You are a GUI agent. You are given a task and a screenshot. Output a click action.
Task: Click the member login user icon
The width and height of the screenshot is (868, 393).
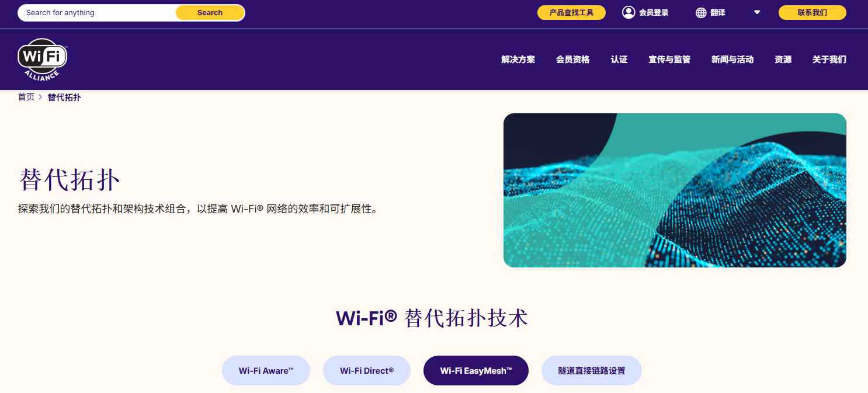tap(629, 12)
